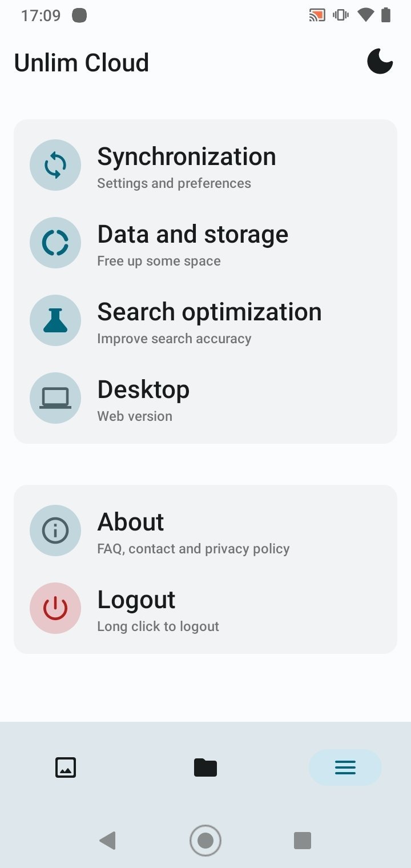Tap the Data and storage ring icon
The width and height of the screenshot is (411, 868).
55,243
